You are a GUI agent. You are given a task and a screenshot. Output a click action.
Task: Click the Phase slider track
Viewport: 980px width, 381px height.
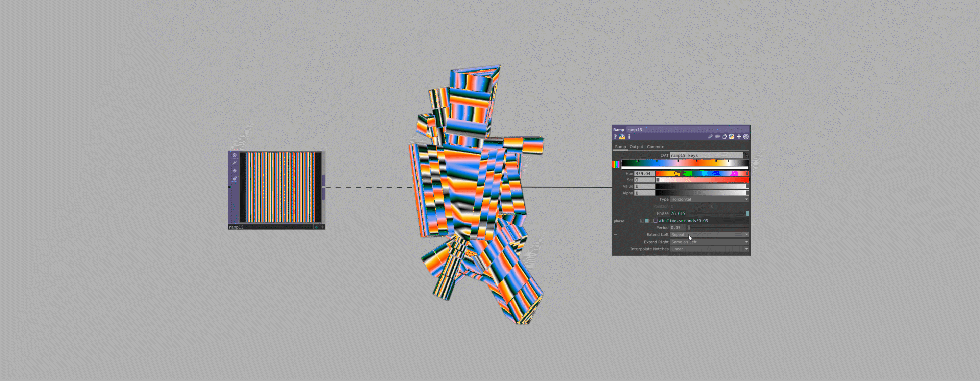tap(717, 213)
